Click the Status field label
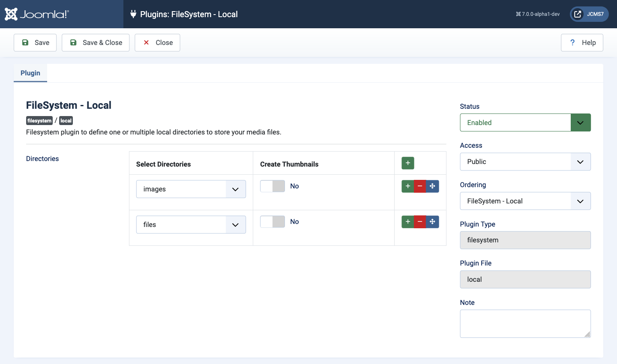Viewport: 617px width, 364px height. [470, 107]
